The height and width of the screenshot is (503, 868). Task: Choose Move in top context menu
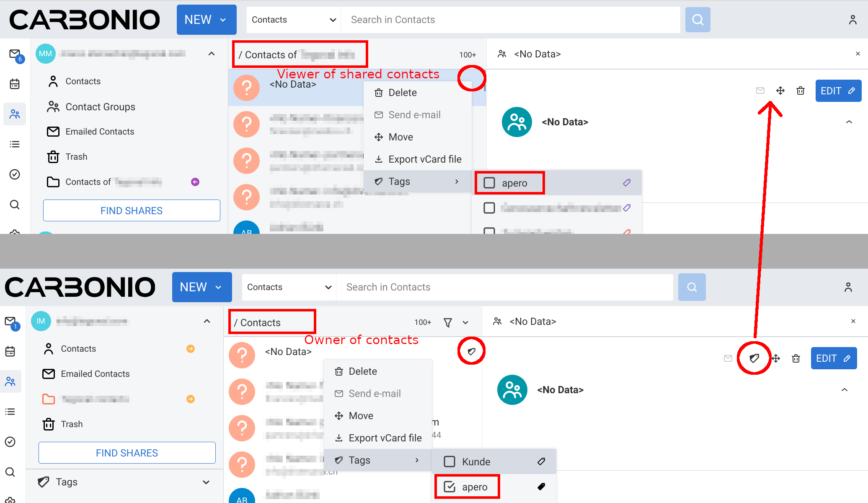[418, 137]
